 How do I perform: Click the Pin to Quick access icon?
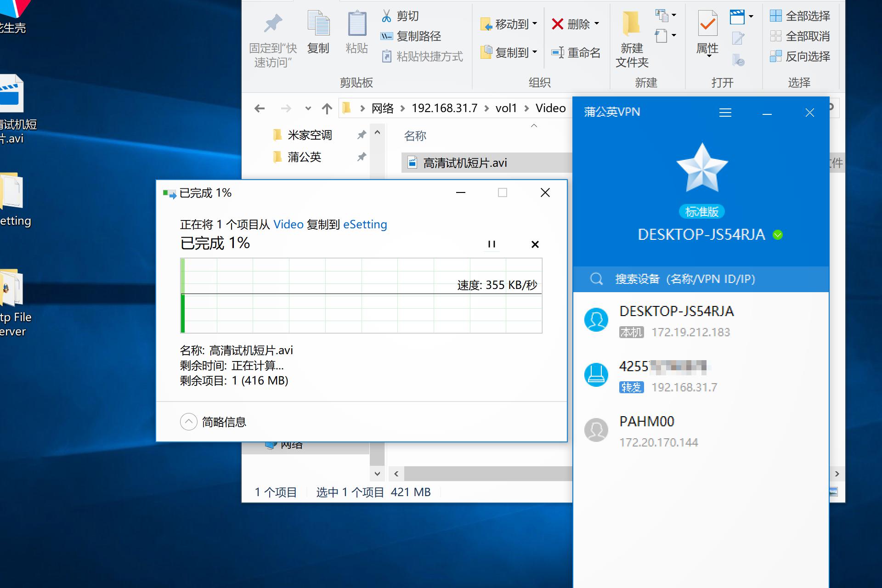click(273, 23)
